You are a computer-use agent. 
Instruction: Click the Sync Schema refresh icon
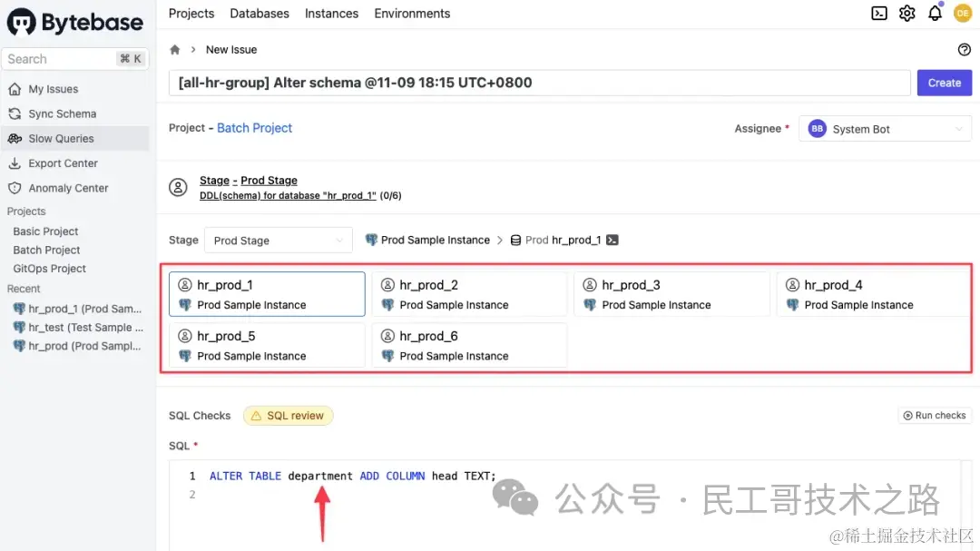(15, 113)
